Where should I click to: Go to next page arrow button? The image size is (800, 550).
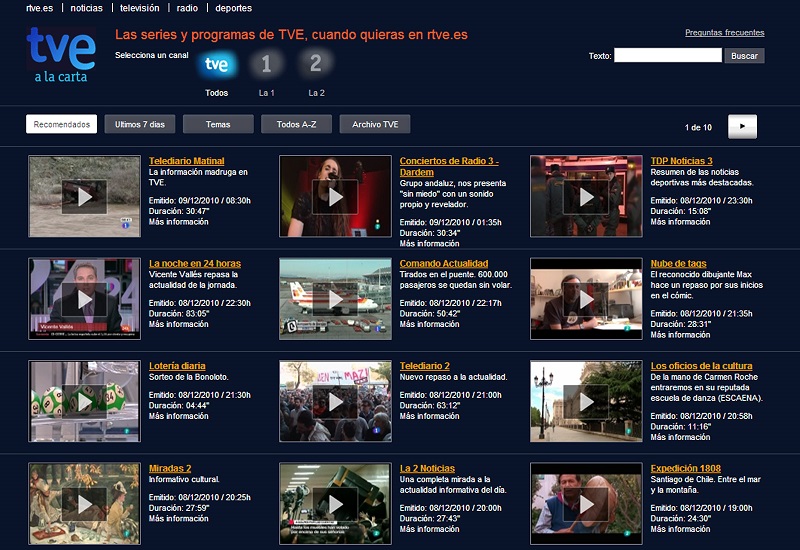[x=742, y=127]
